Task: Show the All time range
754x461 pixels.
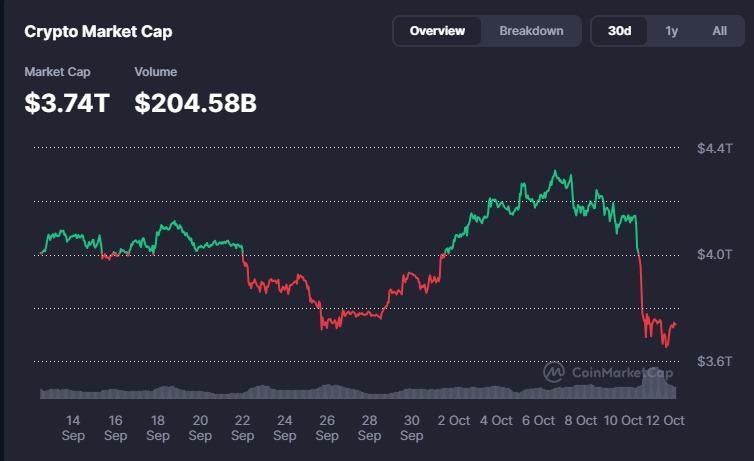Action: [x=719, y=31]
